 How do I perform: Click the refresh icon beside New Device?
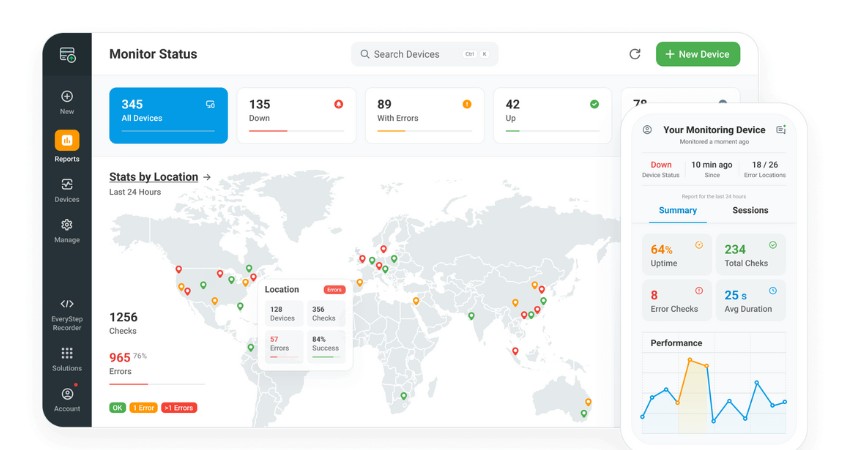634,54
